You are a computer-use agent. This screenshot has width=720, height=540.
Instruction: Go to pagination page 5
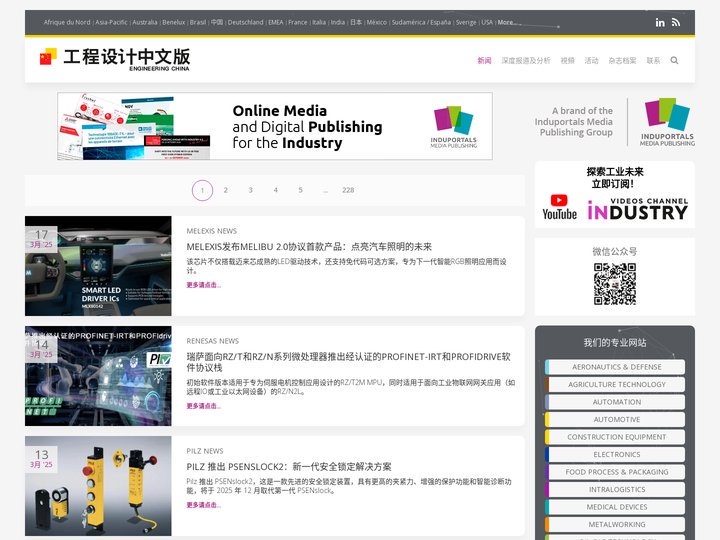[300, 190]
